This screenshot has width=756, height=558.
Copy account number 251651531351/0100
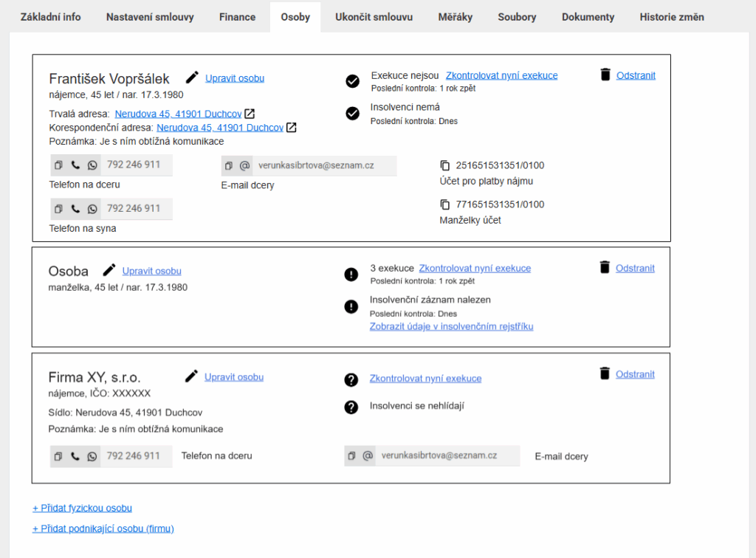(x=444, y=165)
